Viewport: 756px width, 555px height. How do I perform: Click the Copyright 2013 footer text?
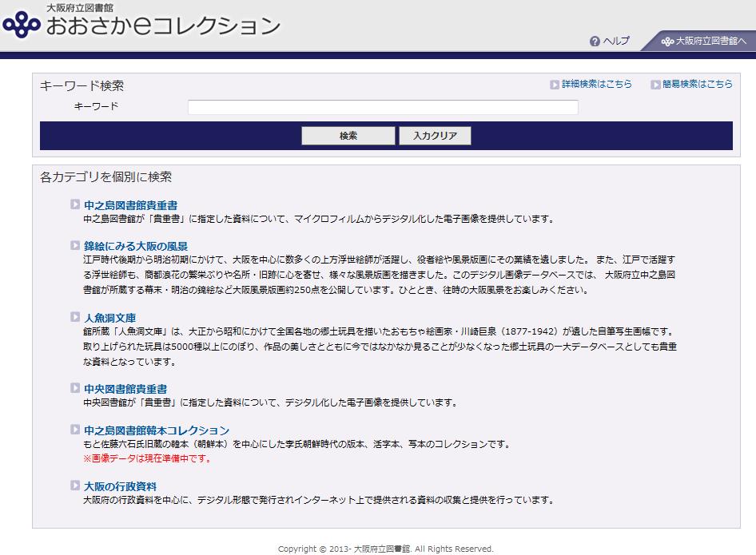(386, 549)
